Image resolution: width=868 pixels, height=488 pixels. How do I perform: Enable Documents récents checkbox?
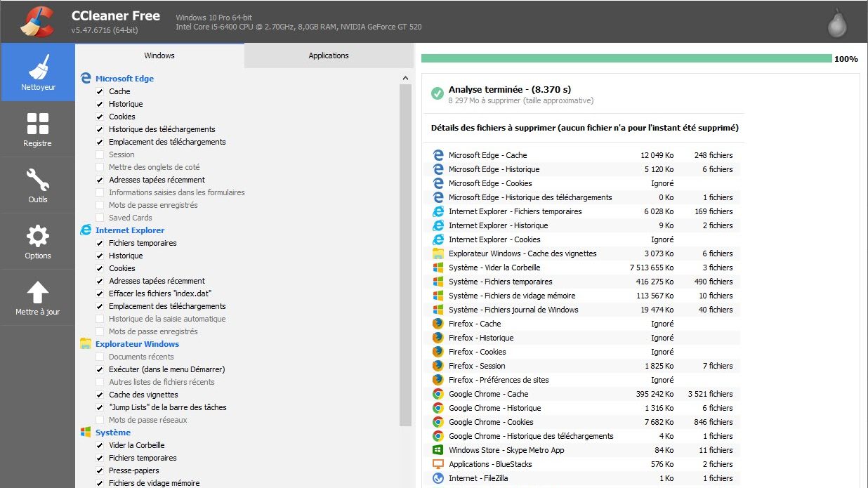(x=100, y=357)
